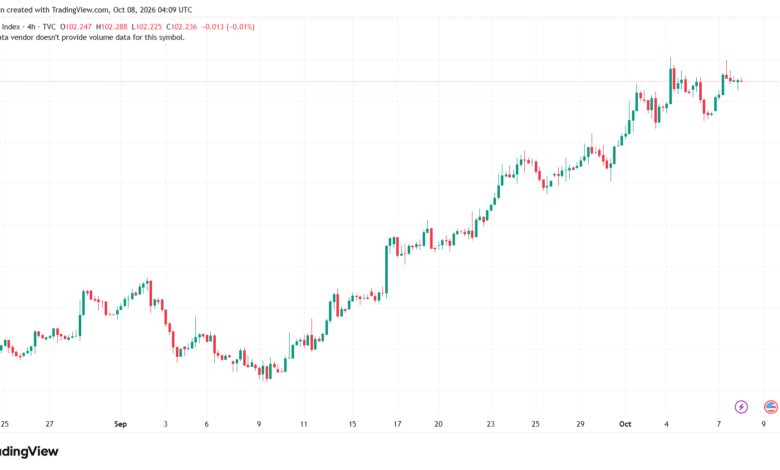Click the close value 'C102.236'
This screenshot has width=780, height=470.
182,27
